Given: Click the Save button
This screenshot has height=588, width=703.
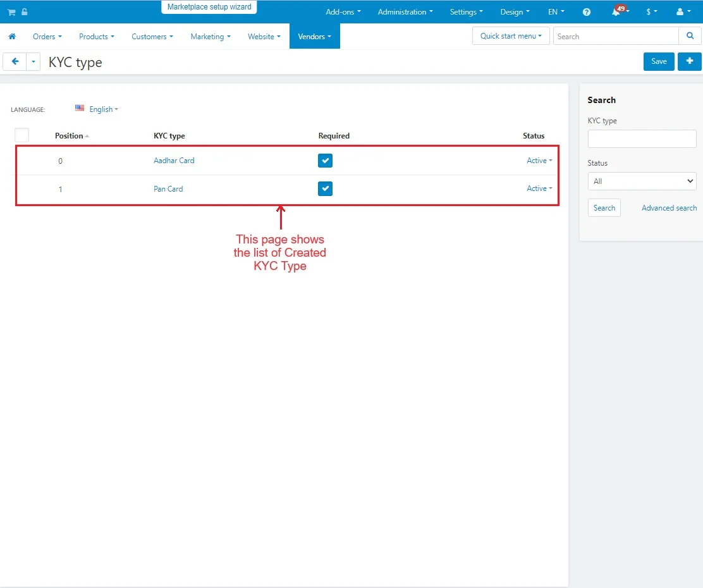Looking at the screenshot, I should coord(659,61).
